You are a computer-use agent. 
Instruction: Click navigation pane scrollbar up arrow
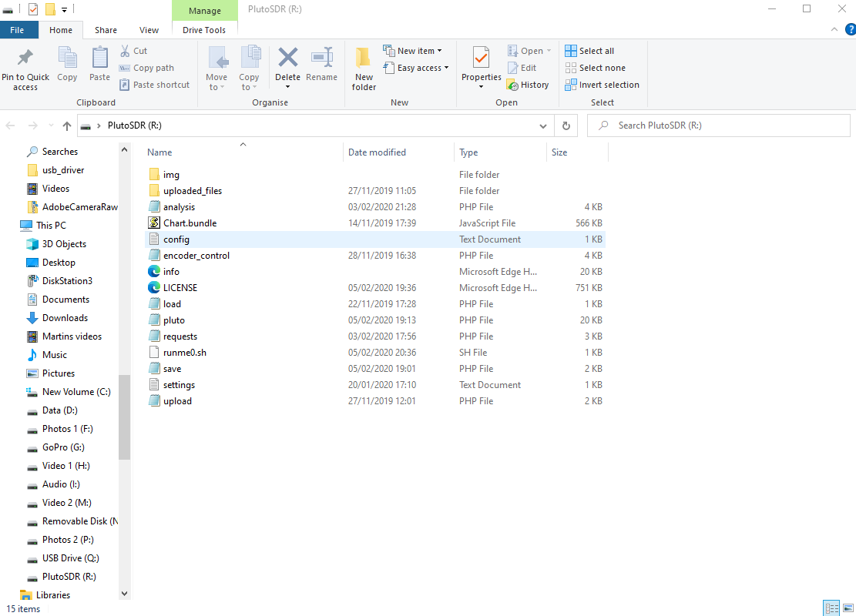[125, 149]
